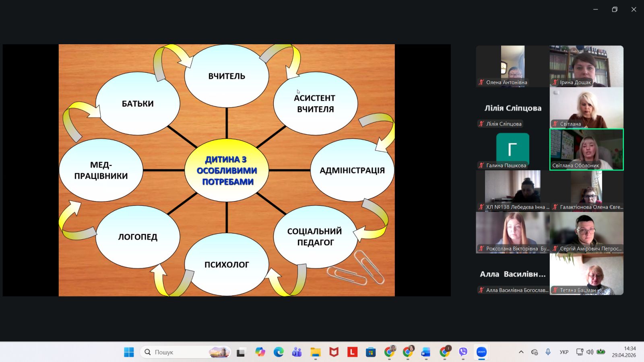Open the Windows Start menu
The height and width of the screenshot is (362, 644).
click(x=129, y=352)
